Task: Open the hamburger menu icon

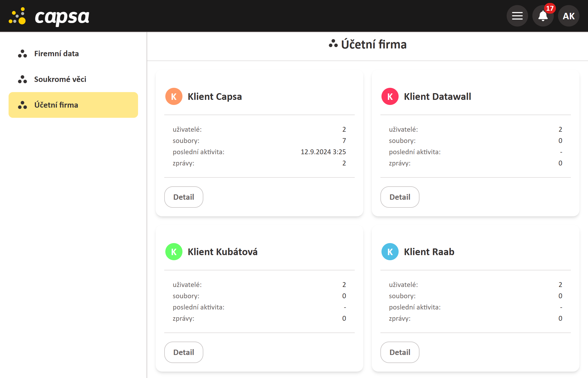Action: 517,16
